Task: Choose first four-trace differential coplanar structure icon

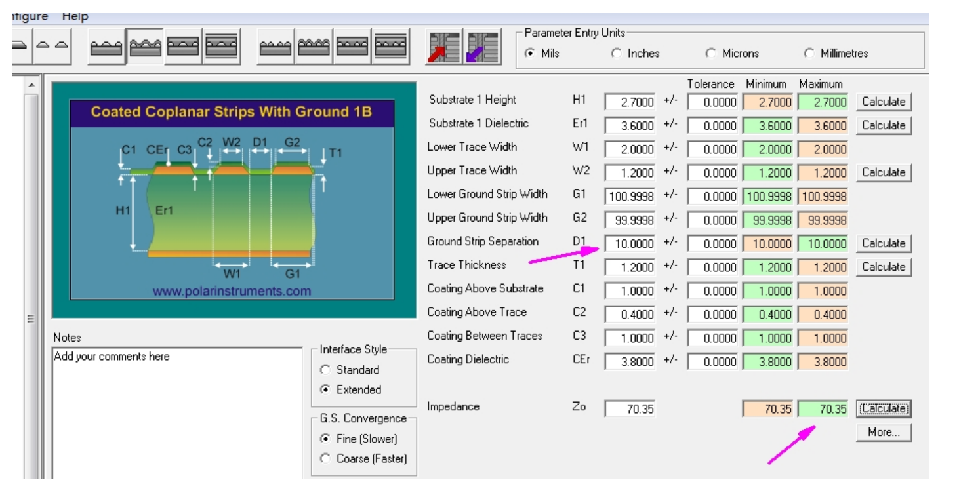Action: 276,47
